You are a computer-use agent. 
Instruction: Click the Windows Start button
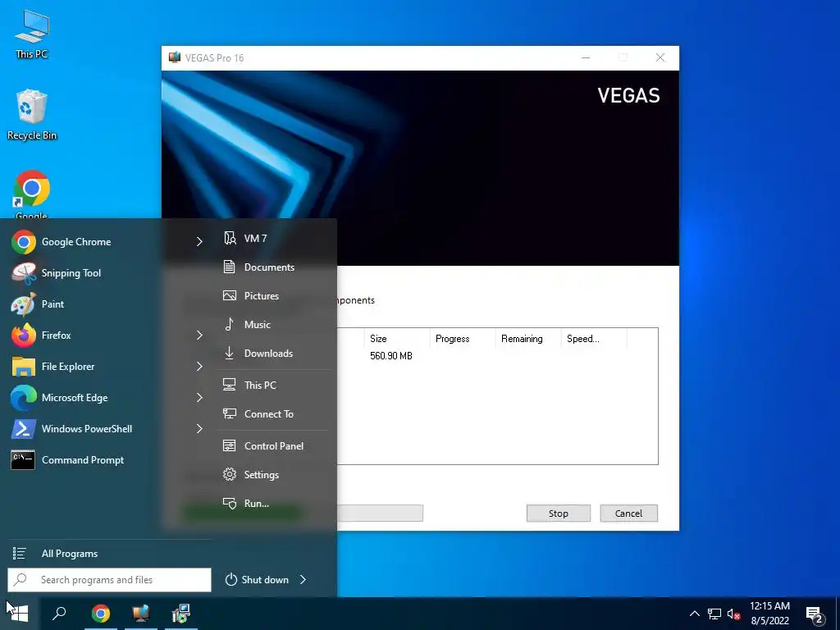pyautogui.click(x=20, y=614)
